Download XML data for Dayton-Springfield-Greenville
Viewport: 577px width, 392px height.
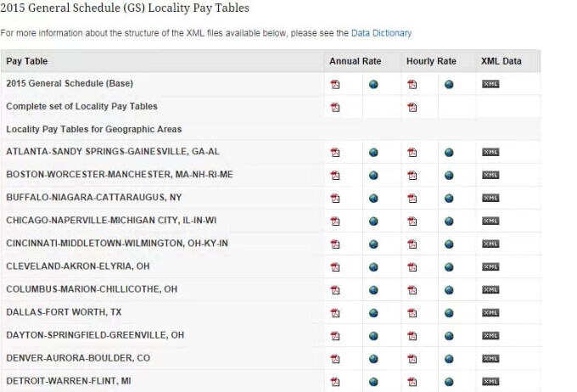click(490, 335)
